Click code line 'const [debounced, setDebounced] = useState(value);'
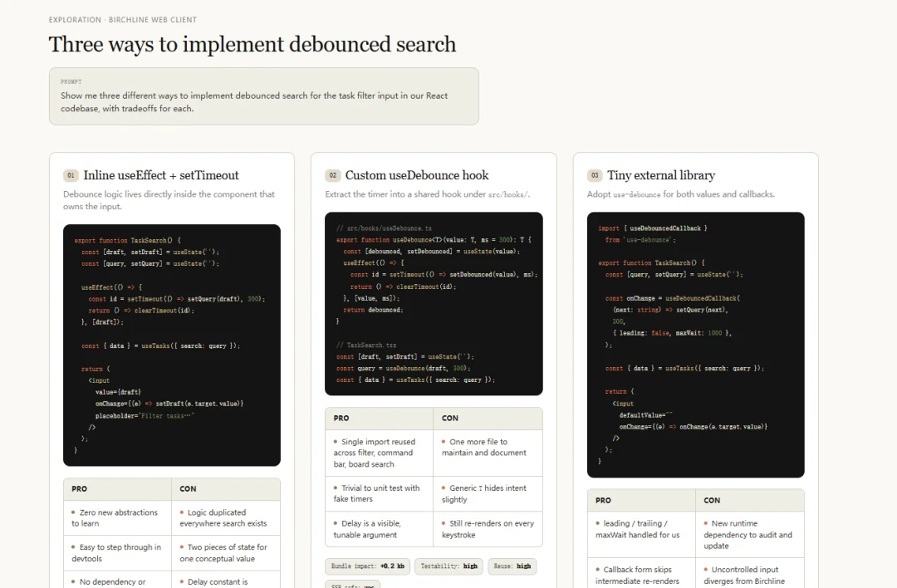897x588 pixels. click(x=431, y=251)
